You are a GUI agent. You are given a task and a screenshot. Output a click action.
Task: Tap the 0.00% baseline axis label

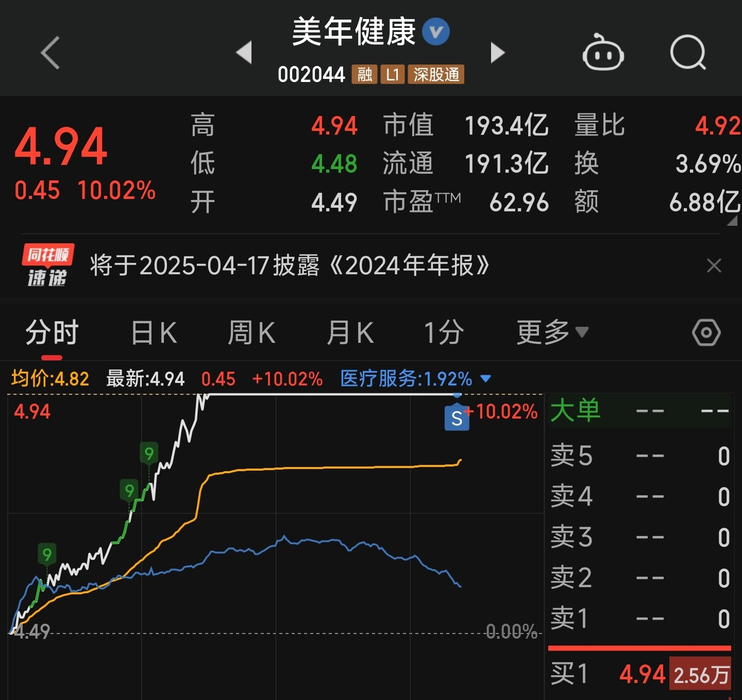pyautogui.click(x=512, y=631)
